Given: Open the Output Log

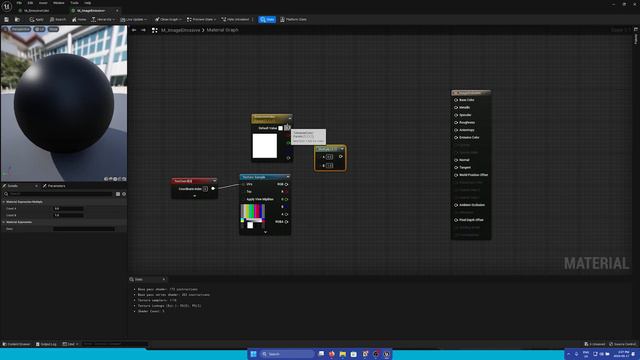Looking at the screenshot, I should coord(46,344).
